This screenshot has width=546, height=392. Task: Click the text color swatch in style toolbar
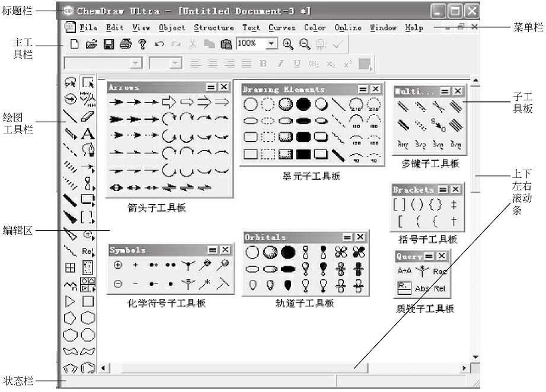coord(365,64)
